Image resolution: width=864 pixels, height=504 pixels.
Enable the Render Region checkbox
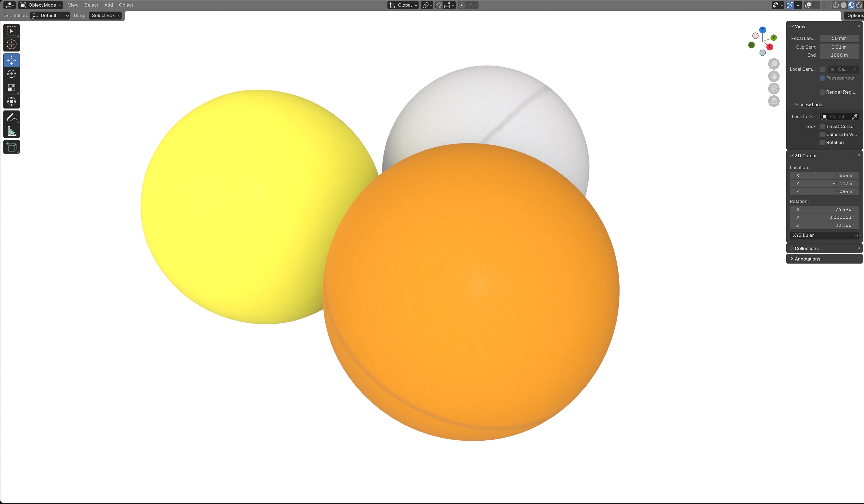[x=822, y=92]
